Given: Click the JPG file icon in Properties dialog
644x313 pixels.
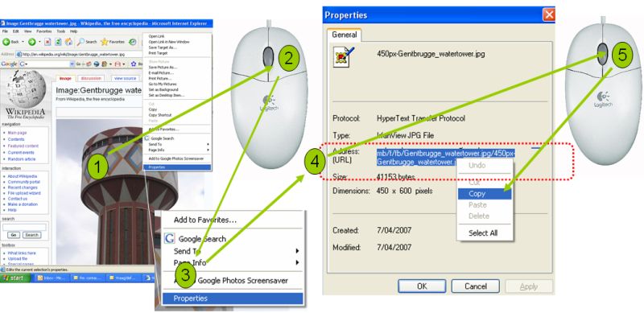Looking at the screenshot, I should 345,57.
